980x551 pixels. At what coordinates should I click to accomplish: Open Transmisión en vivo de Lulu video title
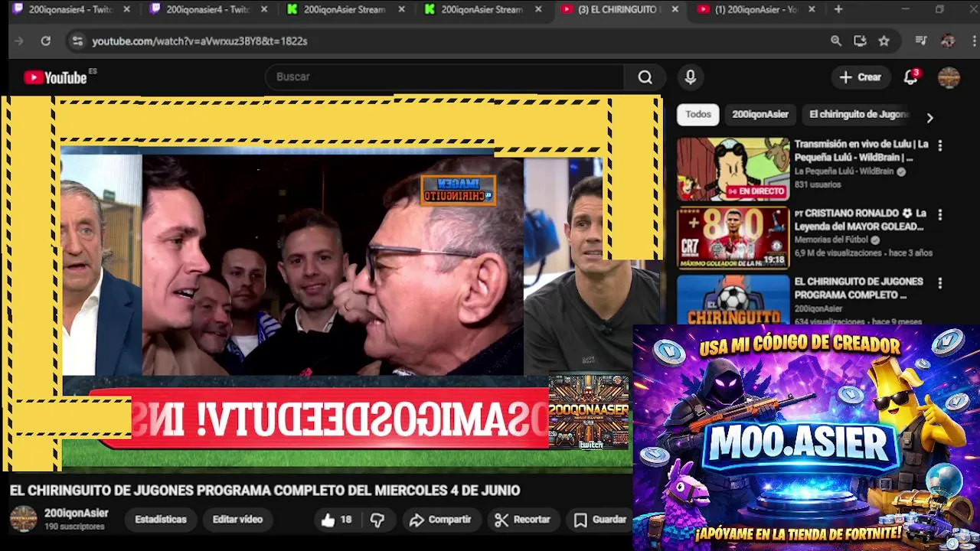click(861, 151)
